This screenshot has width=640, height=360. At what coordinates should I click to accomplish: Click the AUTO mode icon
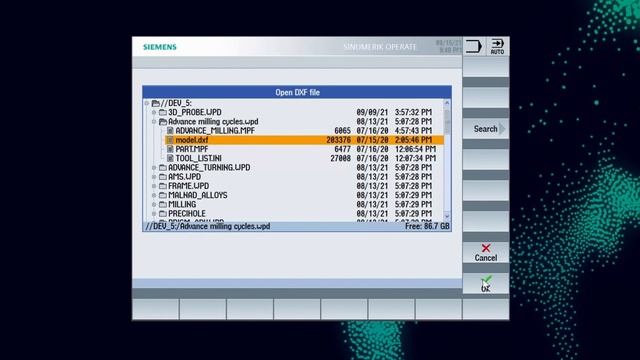497,47
